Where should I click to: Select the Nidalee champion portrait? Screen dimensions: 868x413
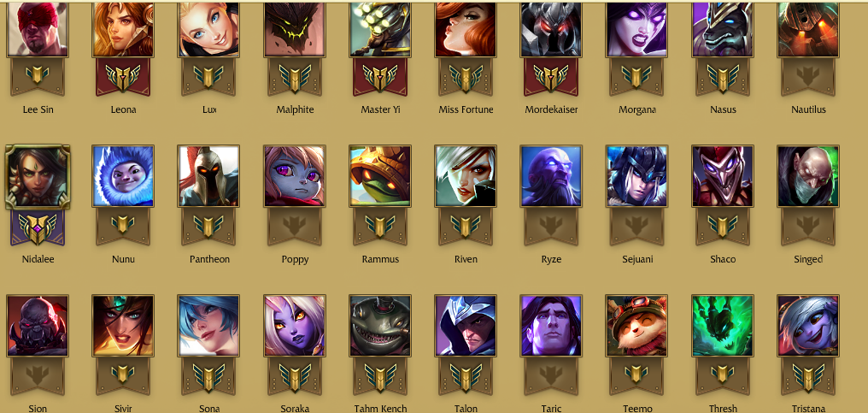pos(38,177)
